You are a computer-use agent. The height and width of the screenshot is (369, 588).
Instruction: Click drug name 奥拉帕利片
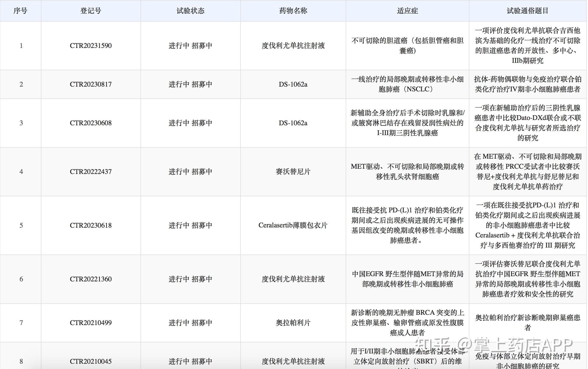pyautogui.click(x=293, y=323)
